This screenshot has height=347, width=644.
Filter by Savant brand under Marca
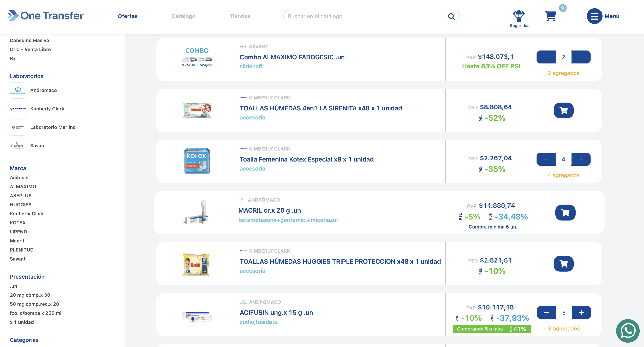18,259
